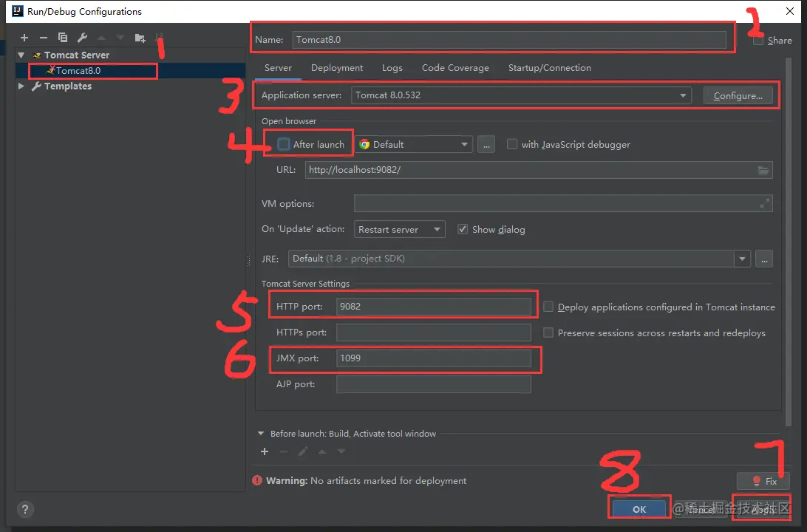The width and height of the screenshot is (807, 532).
Task: Switch to the Server tab
Action: (x=278, y=68)
